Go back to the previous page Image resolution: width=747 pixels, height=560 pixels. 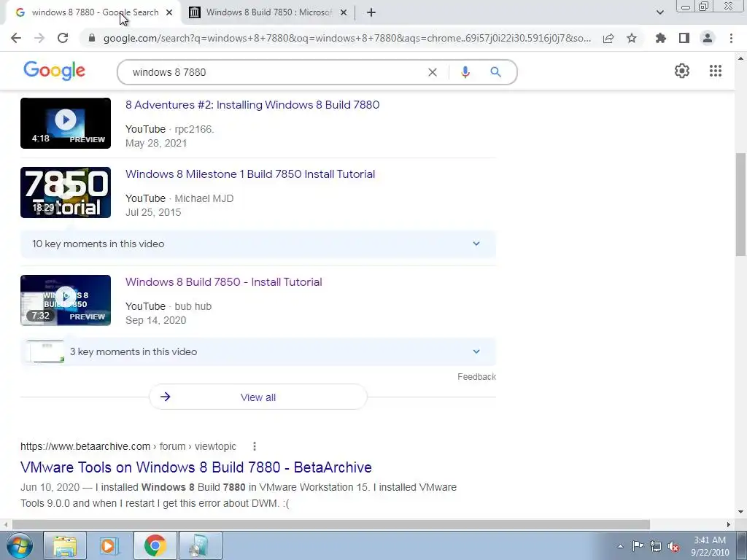[16, 38]
